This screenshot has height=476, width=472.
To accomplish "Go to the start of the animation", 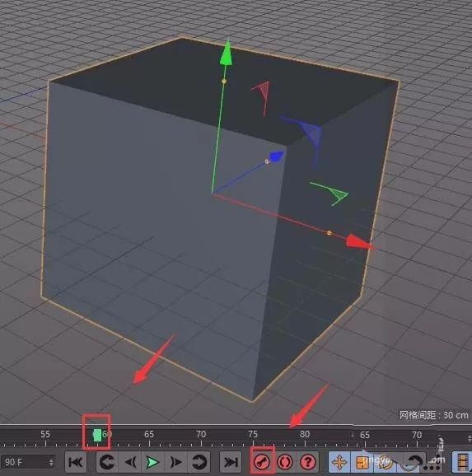I will coord(75,462).
